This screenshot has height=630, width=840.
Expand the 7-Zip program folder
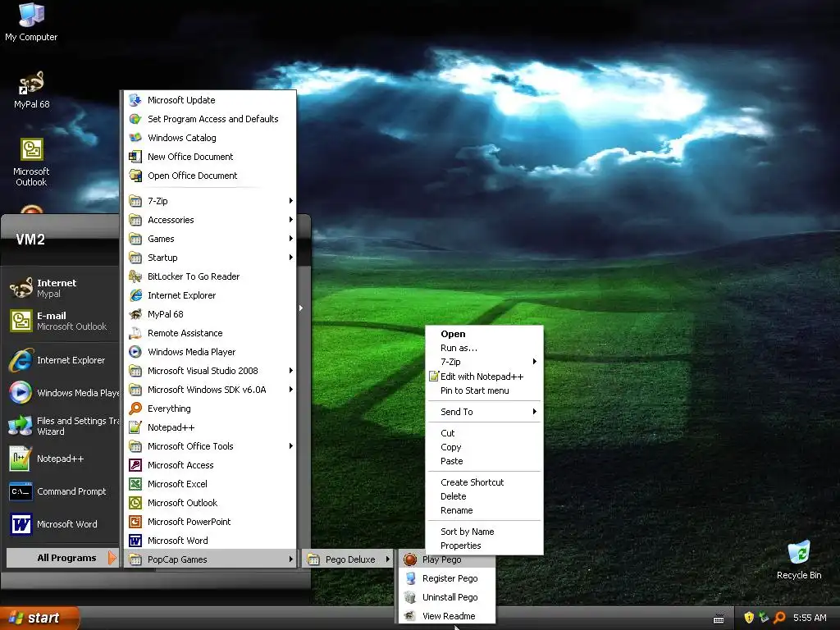(210, 201)
